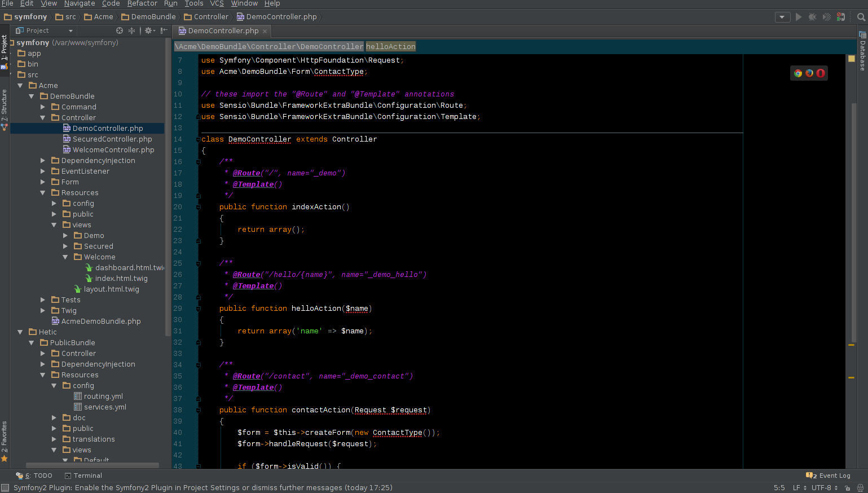Open the Database side panel

pyautogui.click(x=862, y=51)
